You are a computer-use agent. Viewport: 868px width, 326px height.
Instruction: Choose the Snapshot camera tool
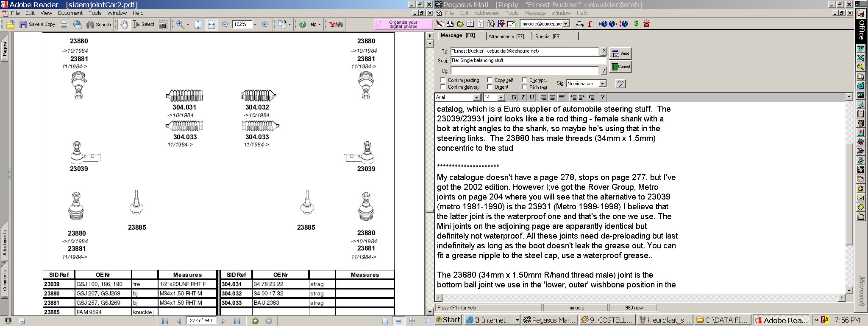tap(163, 25)
